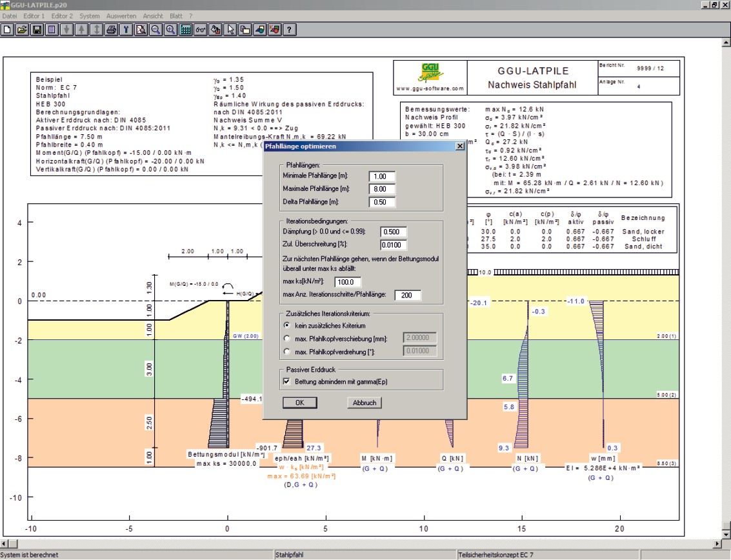731x560 pixels.
Task: Click 'max ks = 30000.0' label
Action: [226, 463]
